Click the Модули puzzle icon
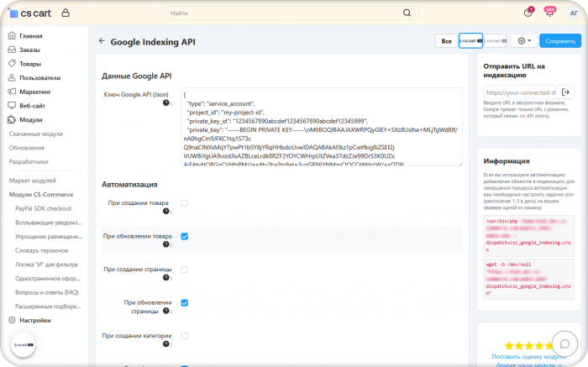This screenshot has height=367, width=588. tap(12, 119)
